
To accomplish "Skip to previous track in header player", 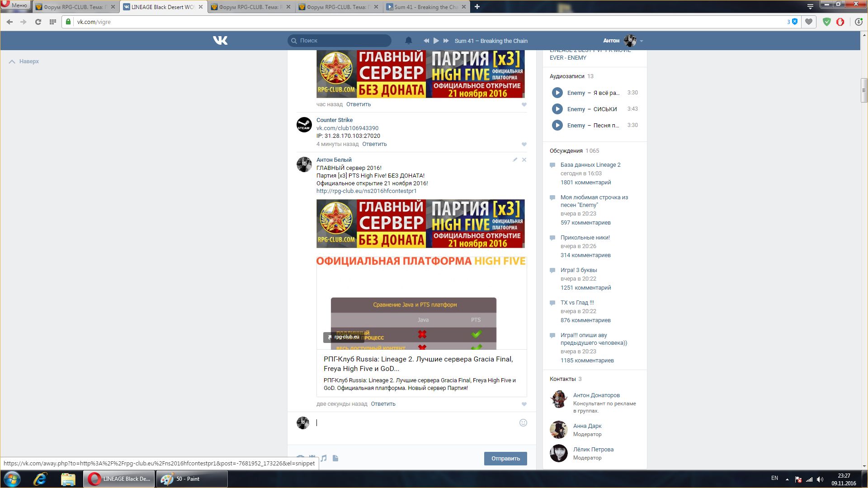I will point(426,41).
